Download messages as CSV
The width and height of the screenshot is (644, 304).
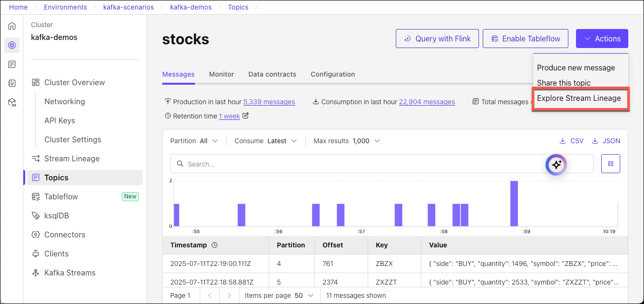click(x=571, y=141)
